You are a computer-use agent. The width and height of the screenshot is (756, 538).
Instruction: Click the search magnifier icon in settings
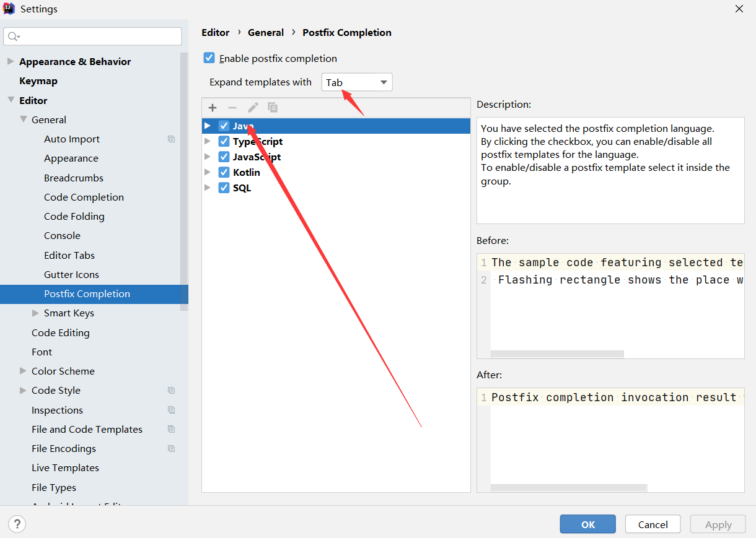(14, 37)
